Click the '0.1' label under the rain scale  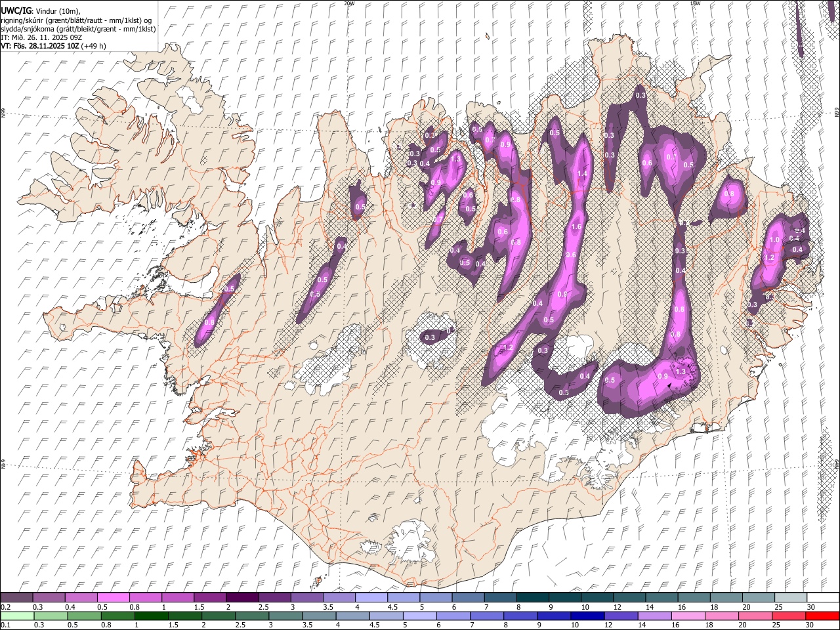5,625
